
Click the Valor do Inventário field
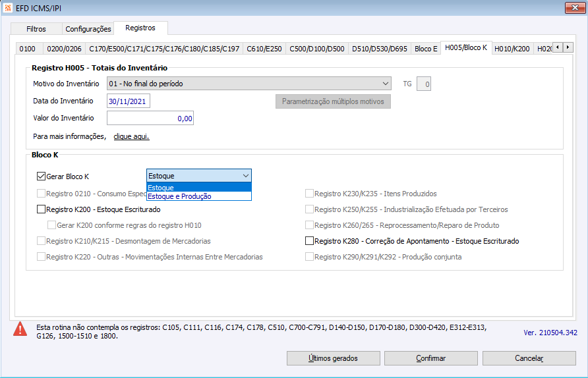[x=150, y=118]
